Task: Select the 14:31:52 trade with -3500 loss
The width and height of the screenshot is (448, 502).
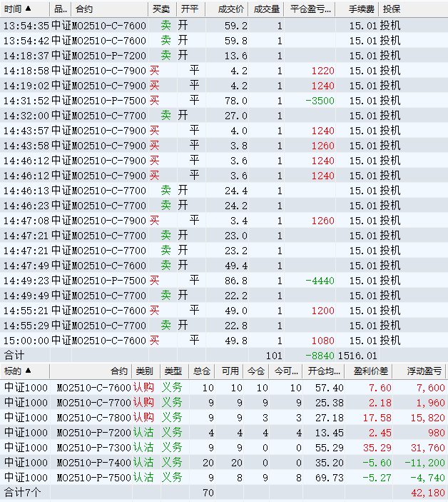Action: [214, 101]
